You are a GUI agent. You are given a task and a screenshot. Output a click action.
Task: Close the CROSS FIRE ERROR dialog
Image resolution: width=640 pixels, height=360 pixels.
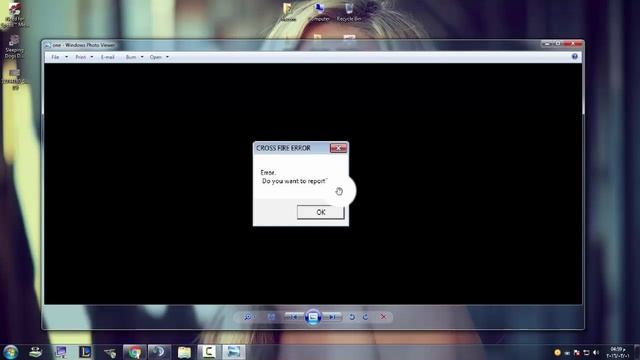pyautogui.click(x=338, y=148)
